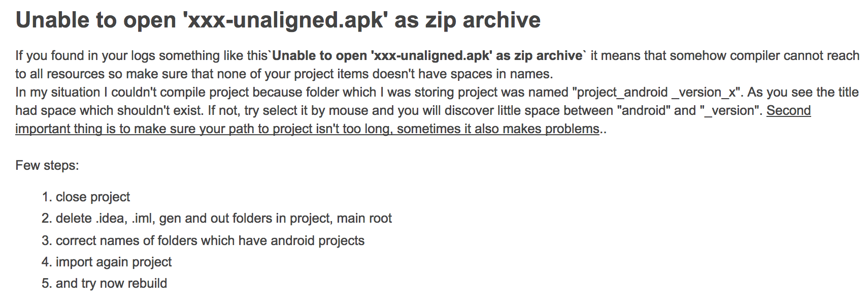
Task: Click the list item 'close project'
Action: pos(93,197)
